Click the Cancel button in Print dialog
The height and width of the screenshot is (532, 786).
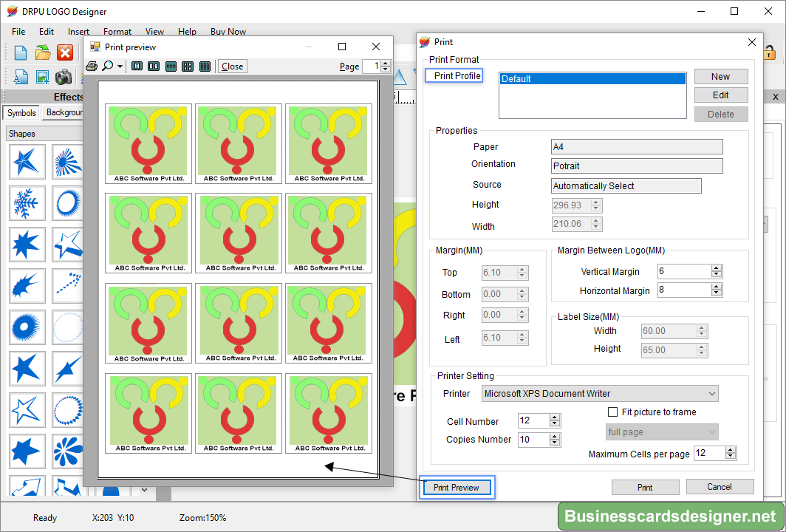[720, 487]
